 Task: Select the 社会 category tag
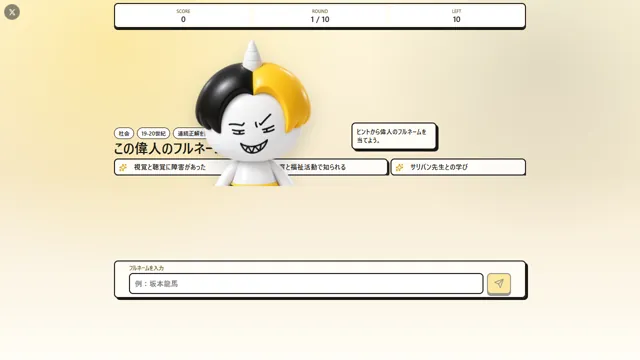[124, 133]
